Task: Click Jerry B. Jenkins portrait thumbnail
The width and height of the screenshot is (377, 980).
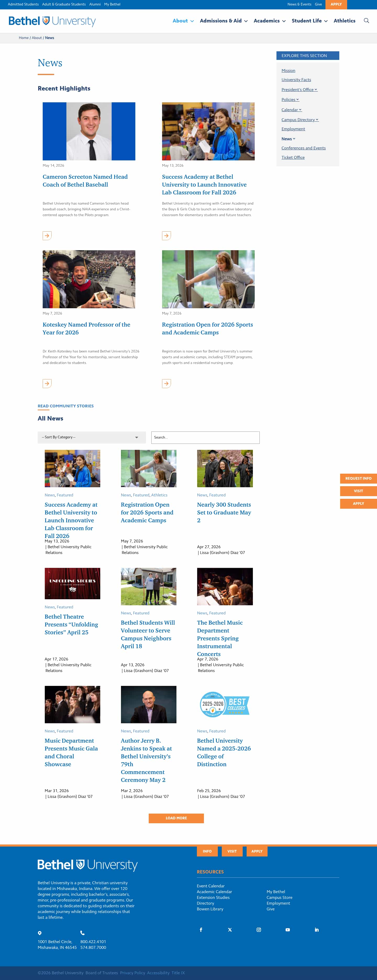Action: [x=148, y=704]
